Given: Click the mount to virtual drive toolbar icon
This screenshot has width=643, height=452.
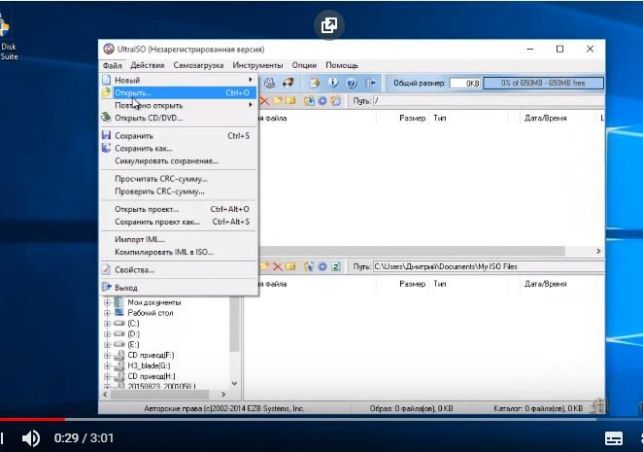Looking at the screenshot, I should coord(269,83).
